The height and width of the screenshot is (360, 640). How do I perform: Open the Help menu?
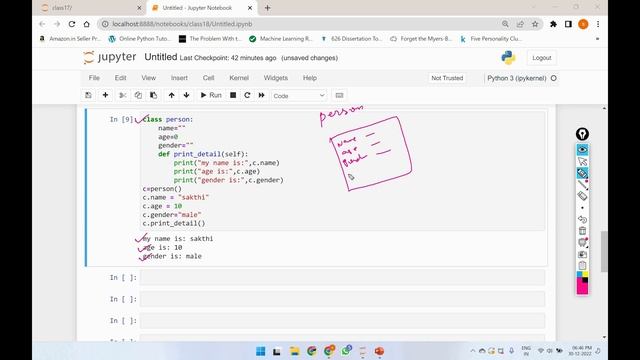pyautogui.click(x=310, y=78)
